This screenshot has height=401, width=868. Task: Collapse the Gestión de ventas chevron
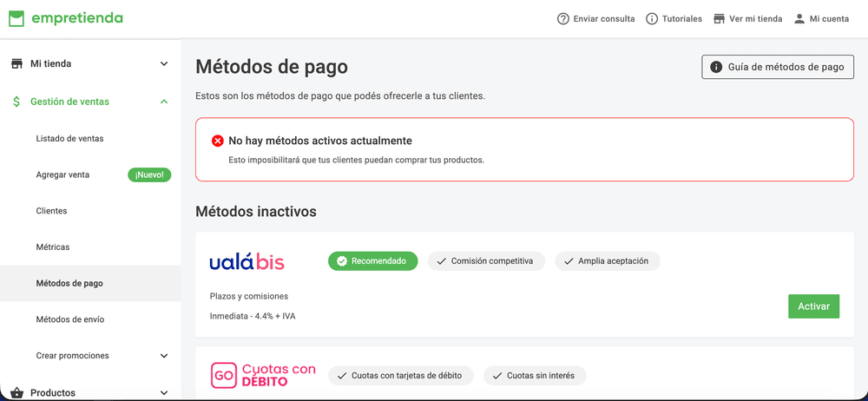tap(164, 102)
